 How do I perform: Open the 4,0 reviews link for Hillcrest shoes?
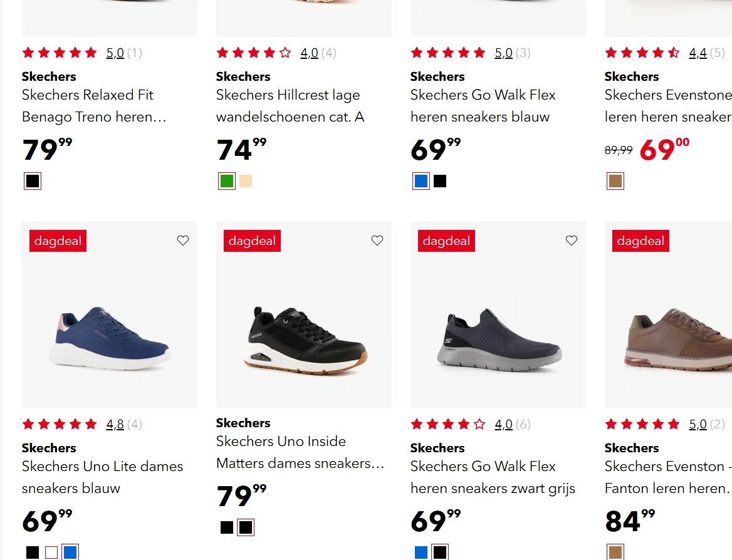[x=309, y=53]
